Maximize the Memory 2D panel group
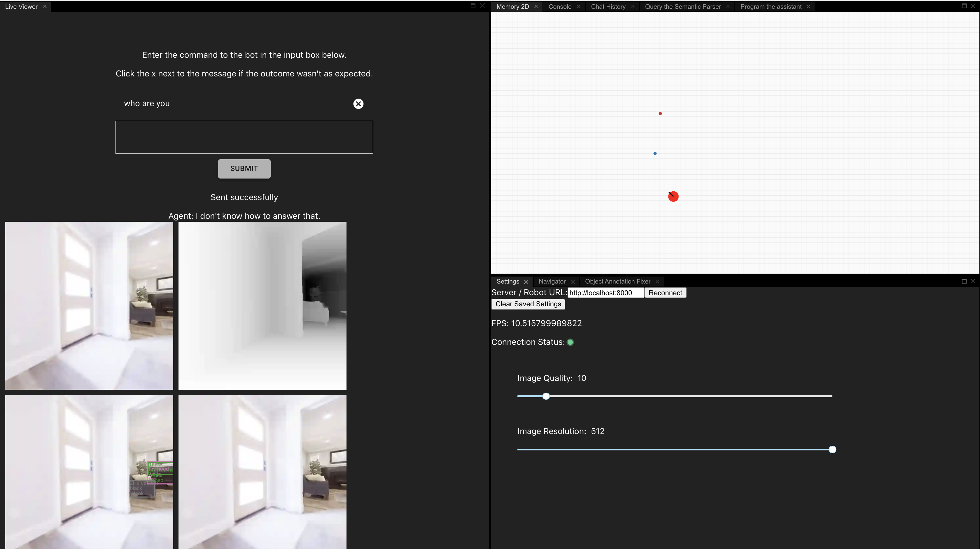Viewport: 980px width, 549px height. [964, 6]
